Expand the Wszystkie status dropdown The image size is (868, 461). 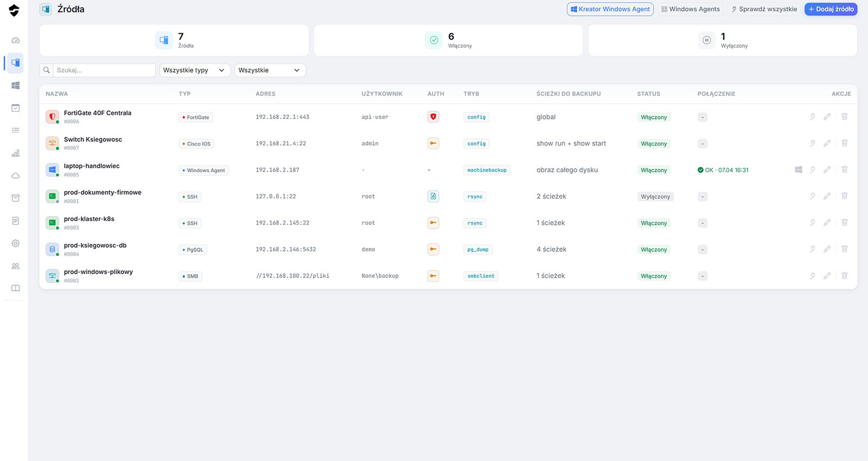(270, 70)
